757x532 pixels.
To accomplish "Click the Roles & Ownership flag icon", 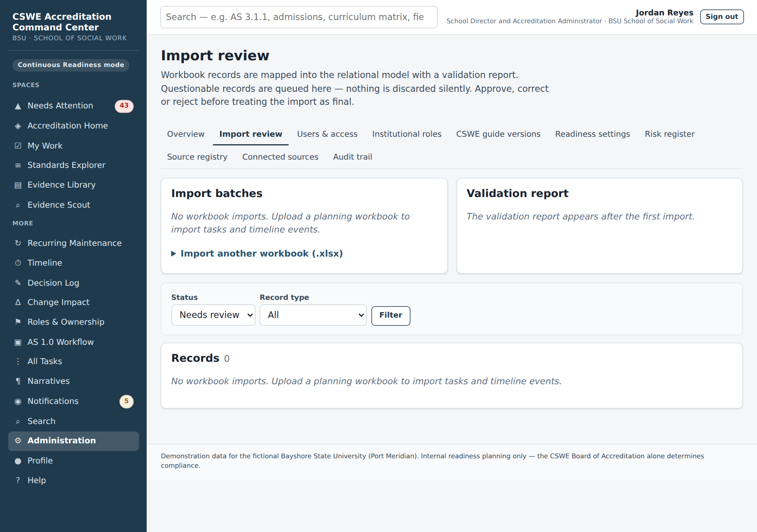I will [18, 322].
